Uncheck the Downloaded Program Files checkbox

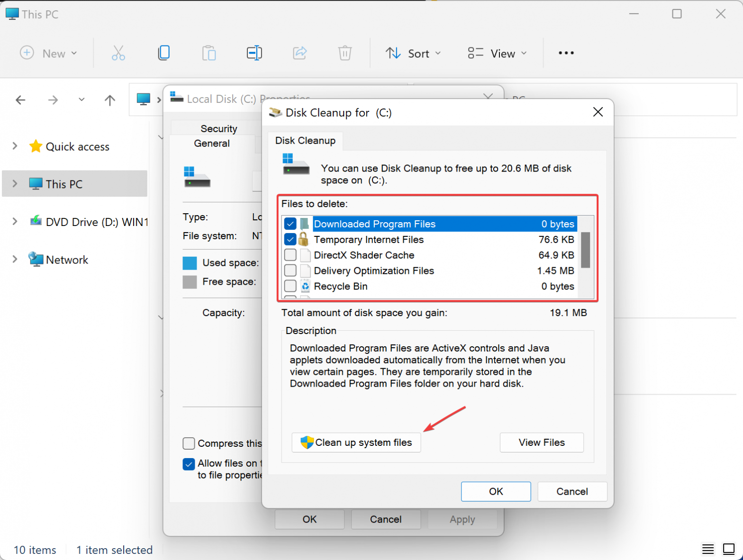click(x=290, y=224)
